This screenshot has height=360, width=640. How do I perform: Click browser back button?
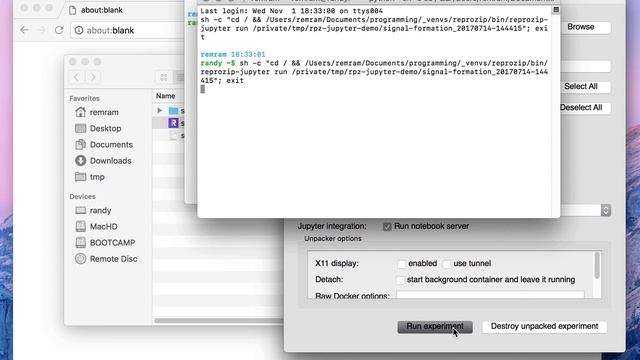tap(24, 30)
